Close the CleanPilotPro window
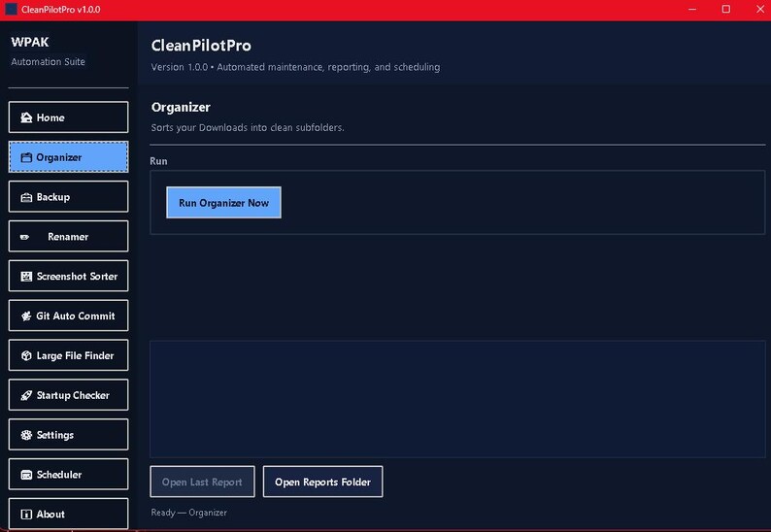 (x=759, y=10)
